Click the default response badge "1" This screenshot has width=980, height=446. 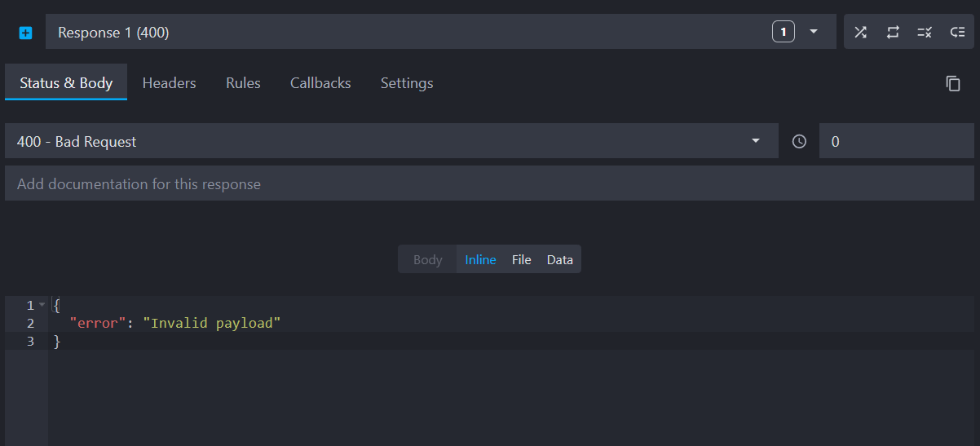783,33
